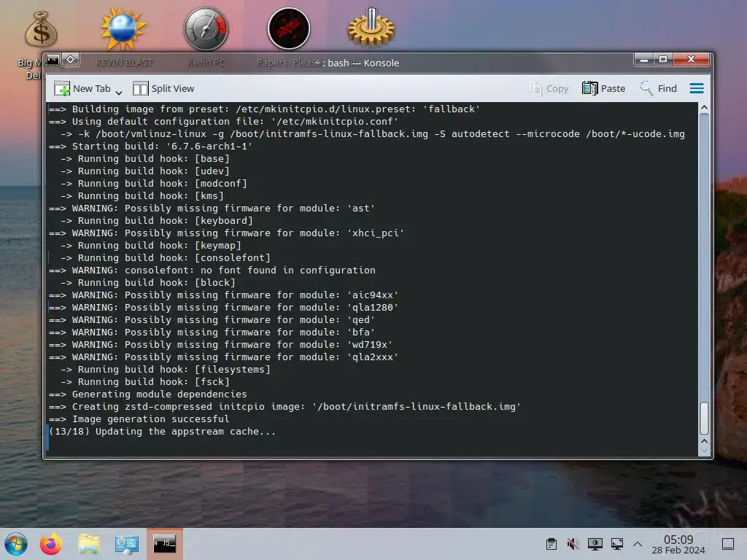Viewport: 747px width, 560px height.
Task: Click the 'Image generation successful' line
Action: (139, 419)
